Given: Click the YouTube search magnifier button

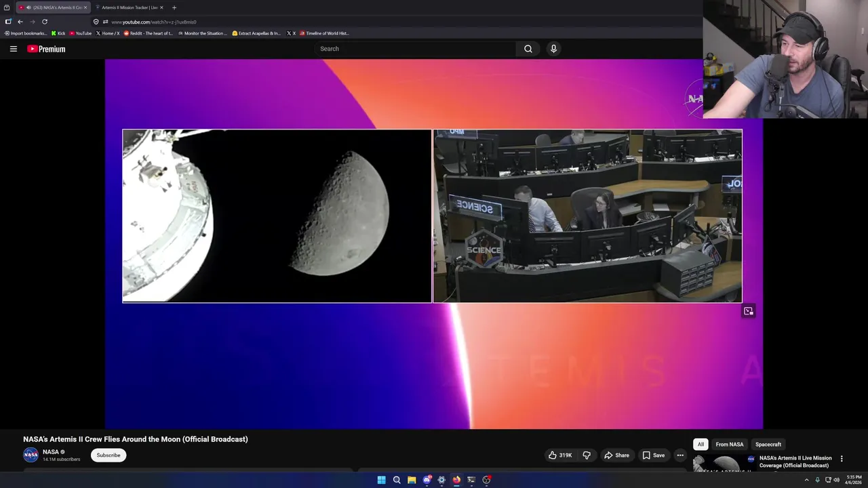Looking at the screenshot, I should tap(528, 49).
